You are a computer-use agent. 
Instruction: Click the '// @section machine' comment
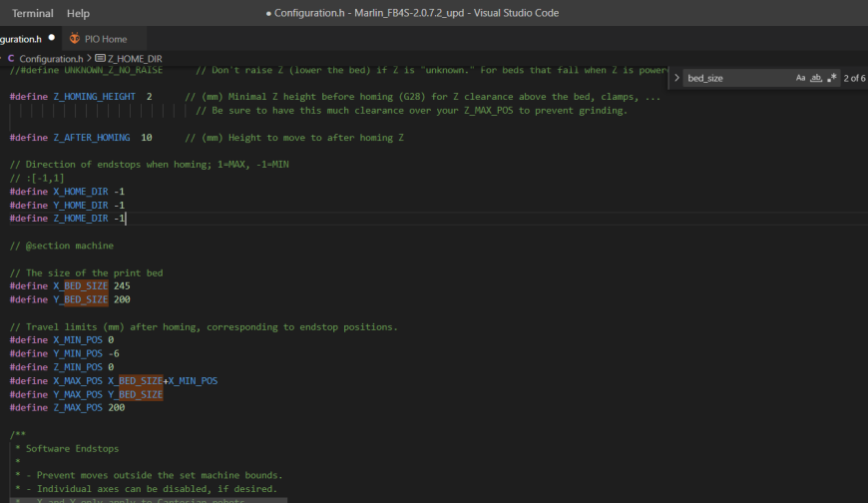click(62, 246)
